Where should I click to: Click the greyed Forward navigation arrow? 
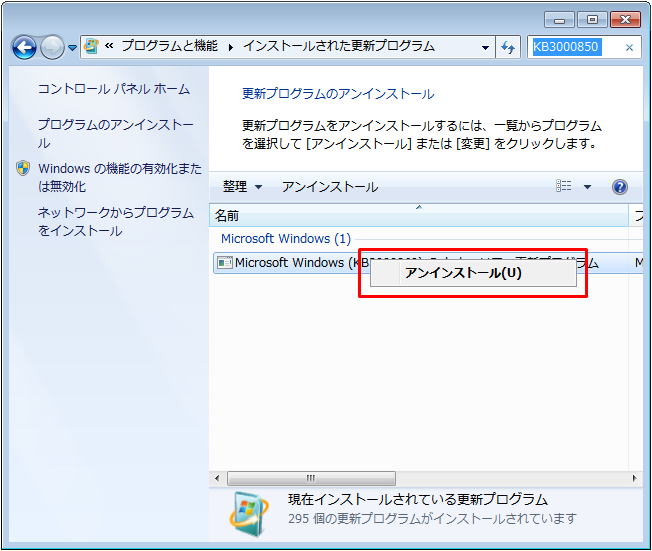coord(52,47)
